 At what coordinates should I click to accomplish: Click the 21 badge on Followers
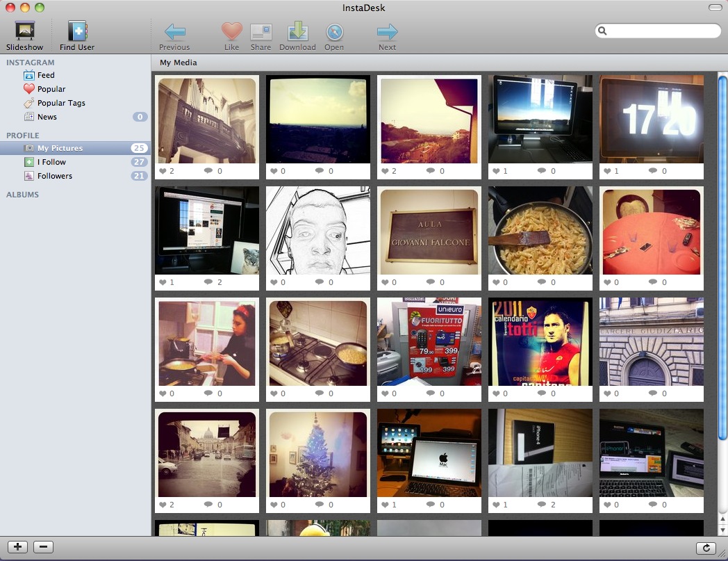tap(139, 176)
